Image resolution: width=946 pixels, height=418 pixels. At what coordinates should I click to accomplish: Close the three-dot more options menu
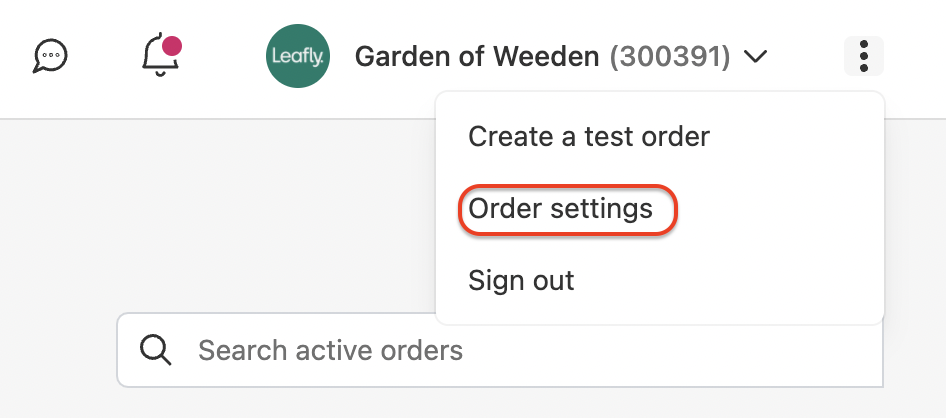click(x=863, y=56)
